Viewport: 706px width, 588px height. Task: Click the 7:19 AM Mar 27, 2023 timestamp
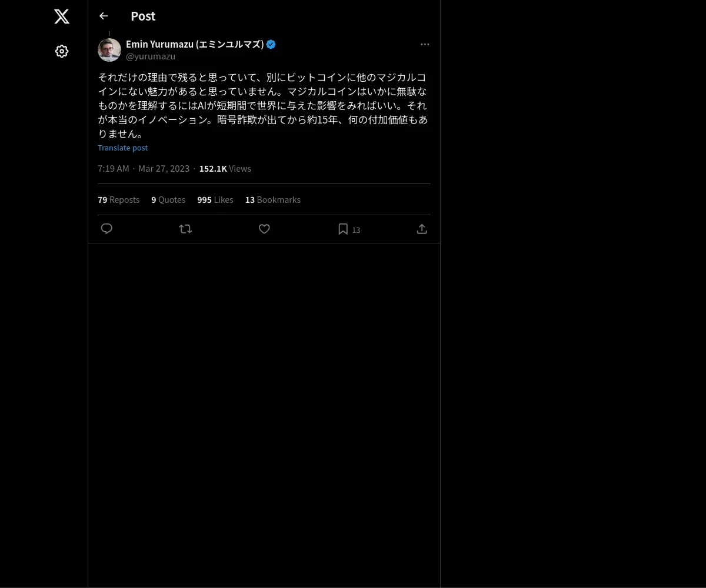144,169
